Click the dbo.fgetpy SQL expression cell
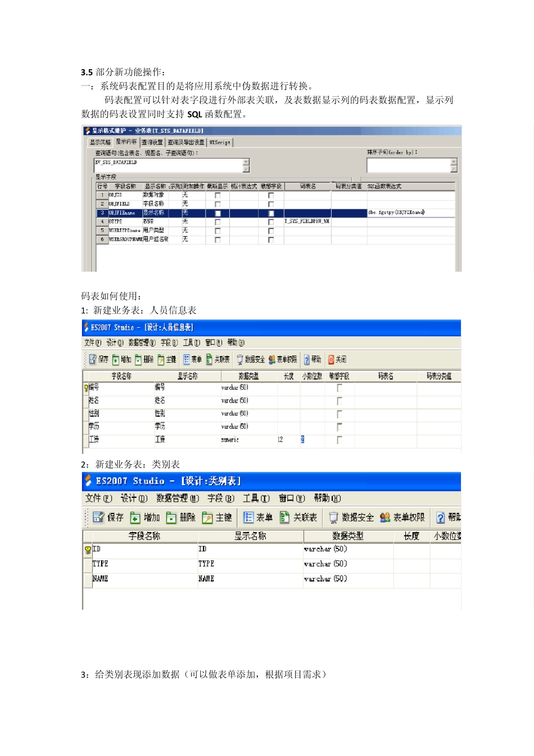The image size is (534, 756). coord(411,213)
